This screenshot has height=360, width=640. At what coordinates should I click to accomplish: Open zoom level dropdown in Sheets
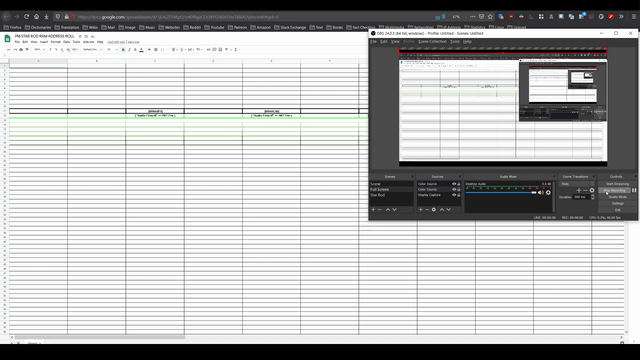coord(39,49)
